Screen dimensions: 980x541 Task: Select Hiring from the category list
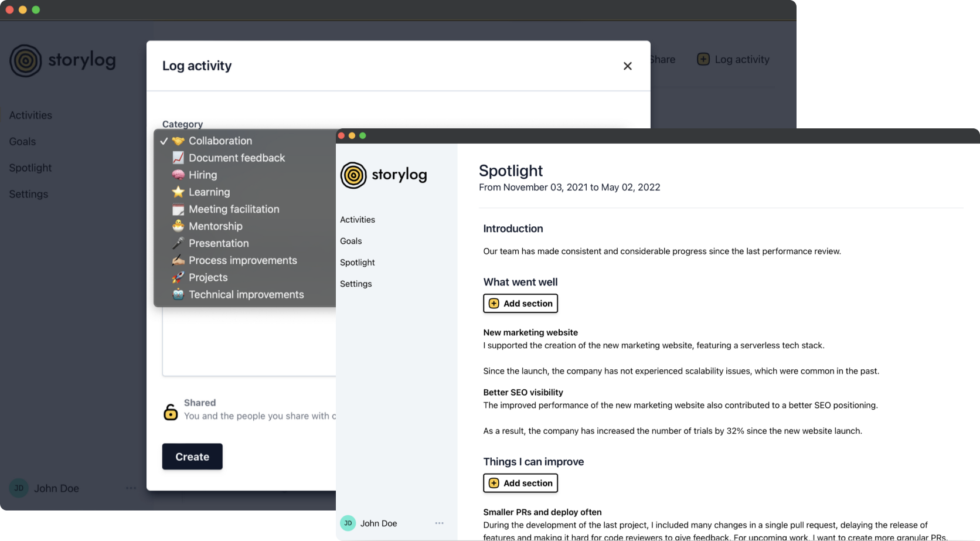click(x=203, y=175)
